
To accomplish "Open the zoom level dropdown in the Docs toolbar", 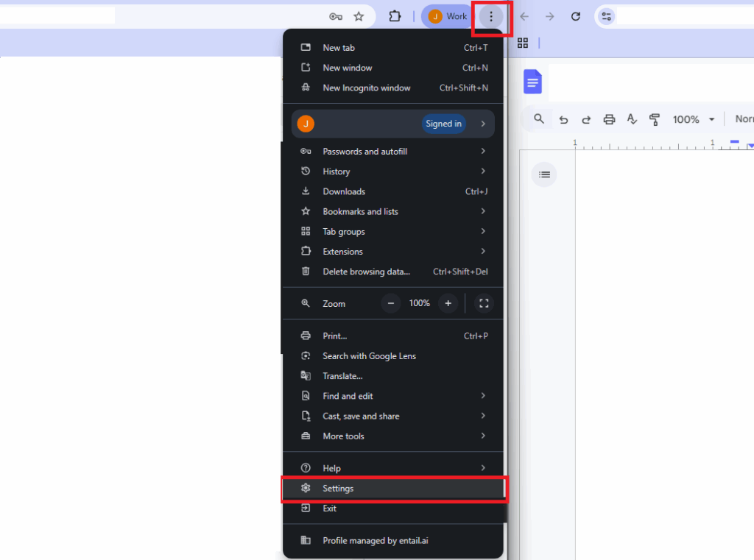I will click(693, 118).
